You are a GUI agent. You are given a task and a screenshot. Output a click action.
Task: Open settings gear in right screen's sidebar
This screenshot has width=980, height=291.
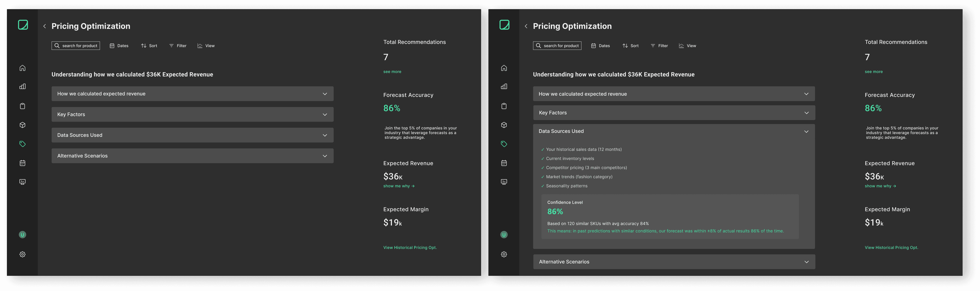504,255
